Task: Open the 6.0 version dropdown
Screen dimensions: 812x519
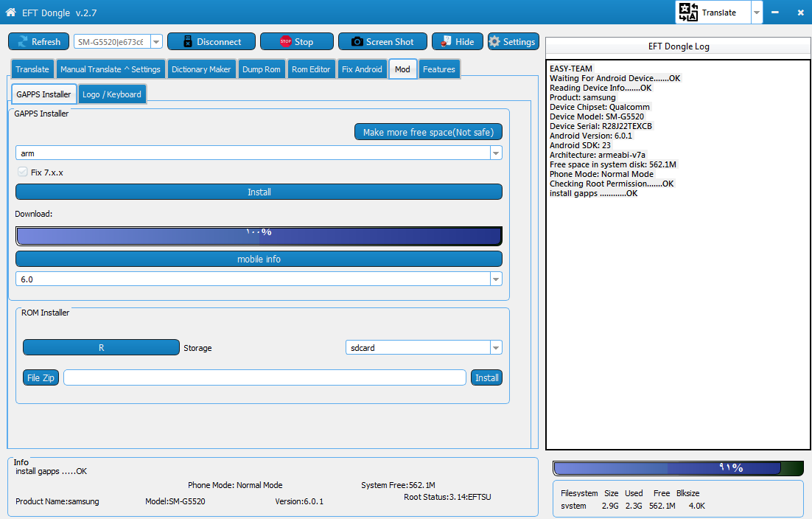Action: 496,279
